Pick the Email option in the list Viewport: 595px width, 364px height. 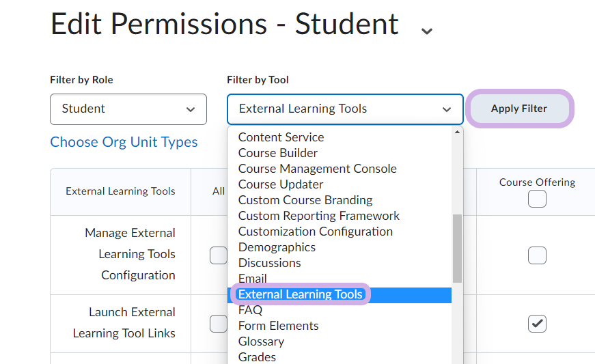(x=252, y=279)
